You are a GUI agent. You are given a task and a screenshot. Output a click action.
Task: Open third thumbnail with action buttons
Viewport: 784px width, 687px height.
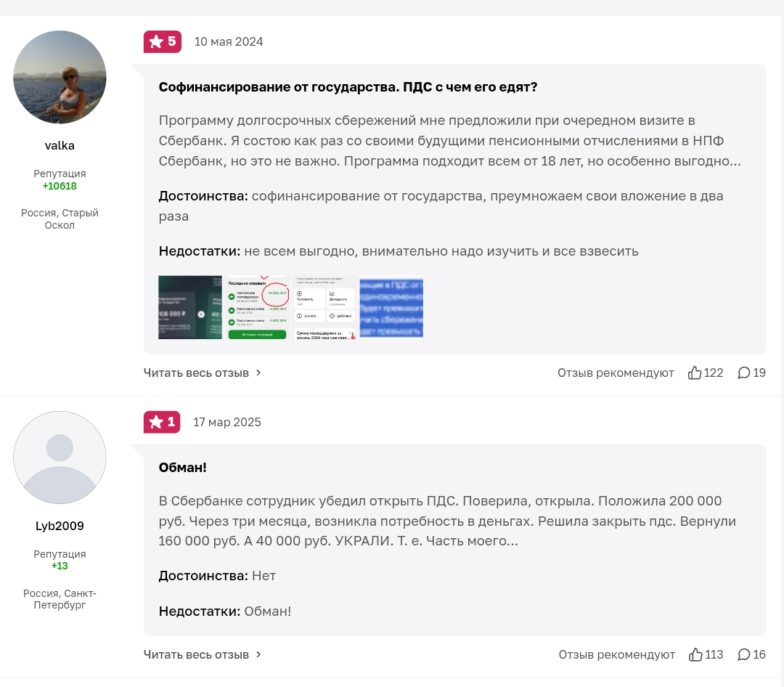324,307
